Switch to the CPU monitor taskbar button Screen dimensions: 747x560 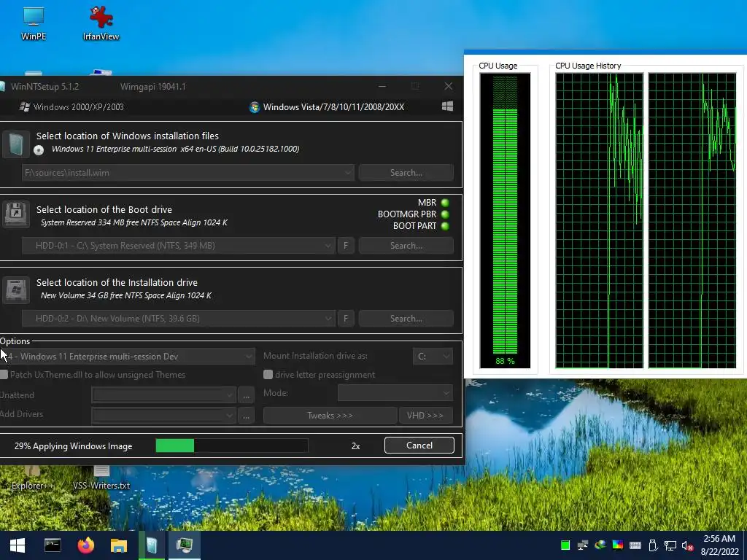[x=185, y=545]
